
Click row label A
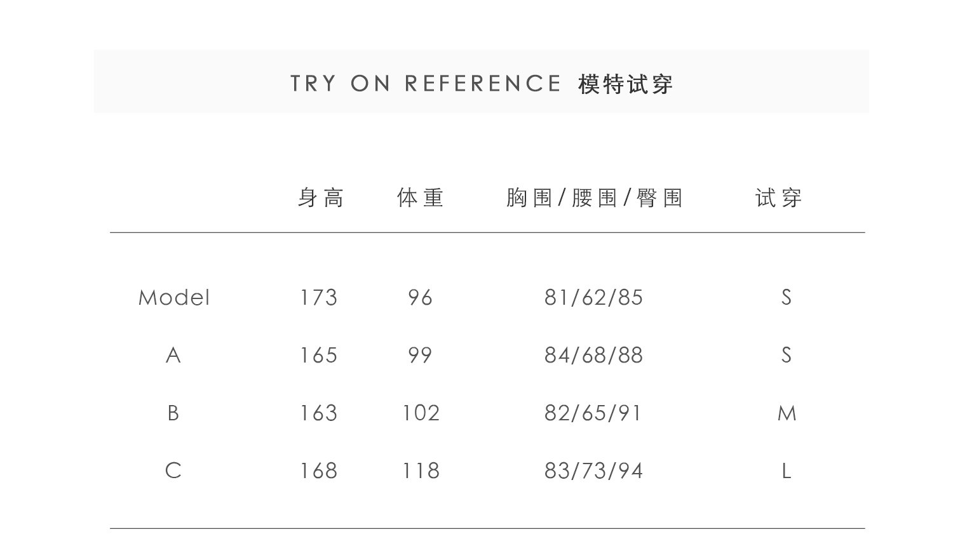coord(173,356)
